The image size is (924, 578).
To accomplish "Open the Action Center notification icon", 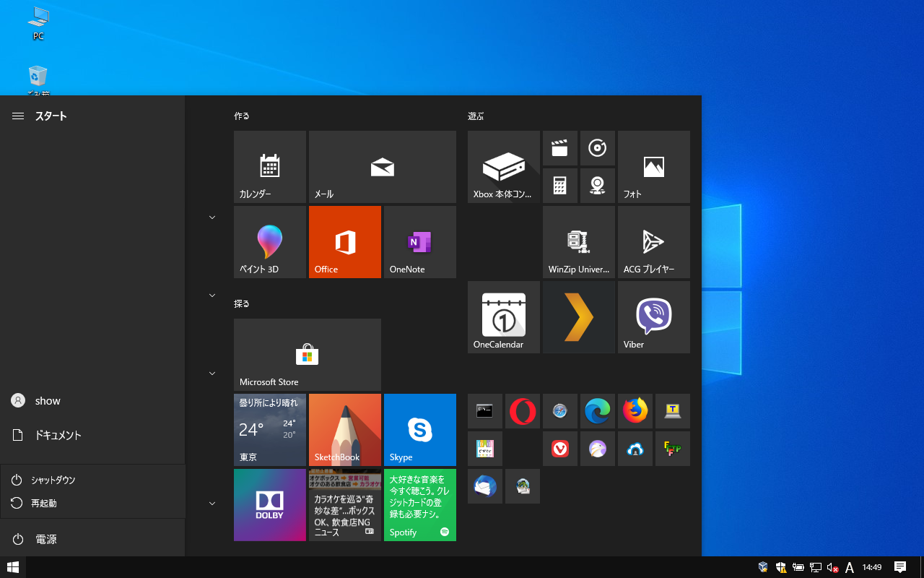I will pyautogui.click(x=900, y=567).
